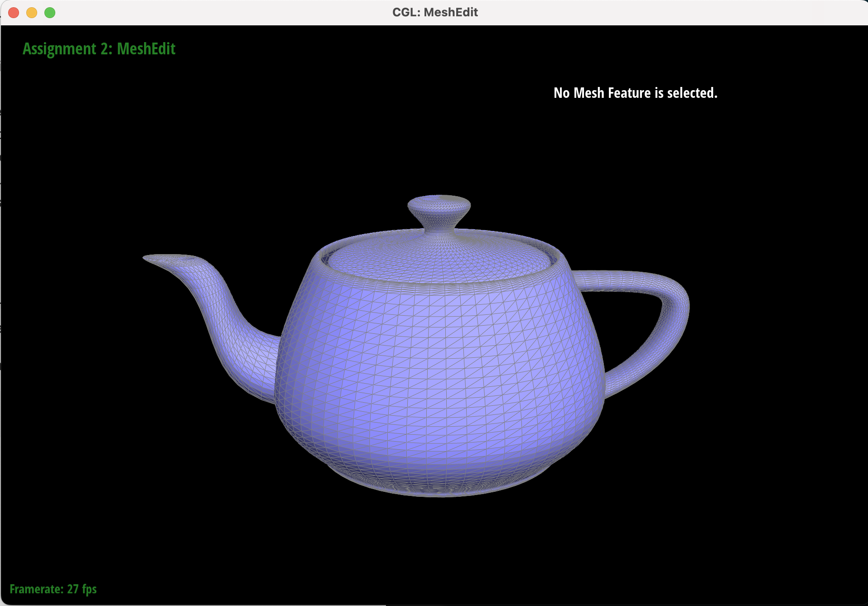
Task: Click the teapot body mesh face
Action: [x=439, y=362]
